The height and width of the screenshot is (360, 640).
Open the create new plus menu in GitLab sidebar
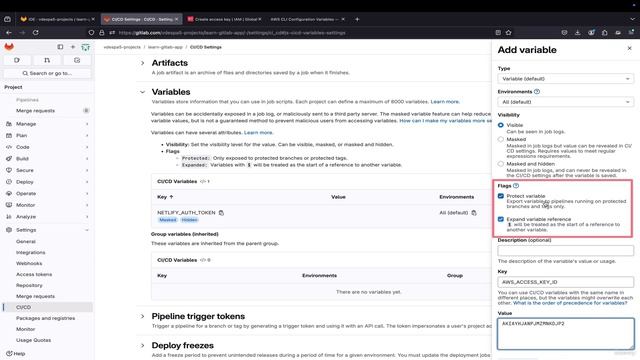73,47
